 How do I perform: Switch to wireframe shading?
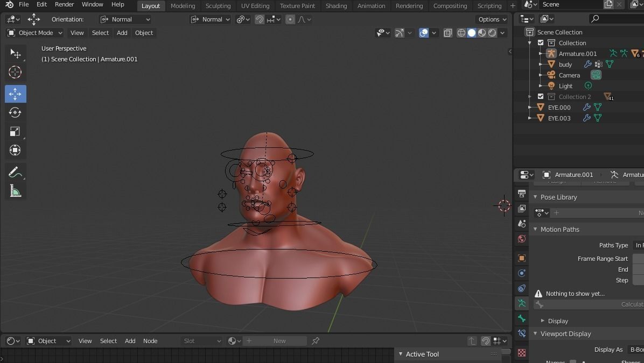click(461, 33)
